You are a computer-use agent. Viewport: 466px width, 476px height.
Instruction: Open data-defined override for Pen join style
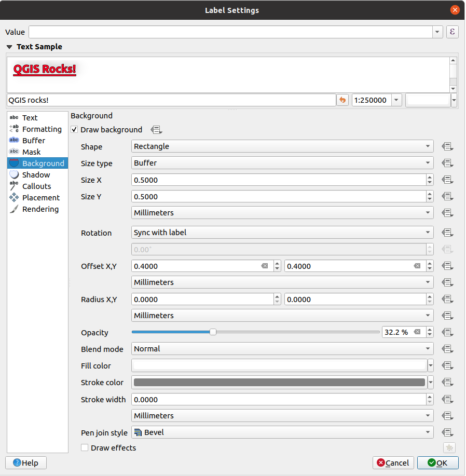tap(447, 432)
